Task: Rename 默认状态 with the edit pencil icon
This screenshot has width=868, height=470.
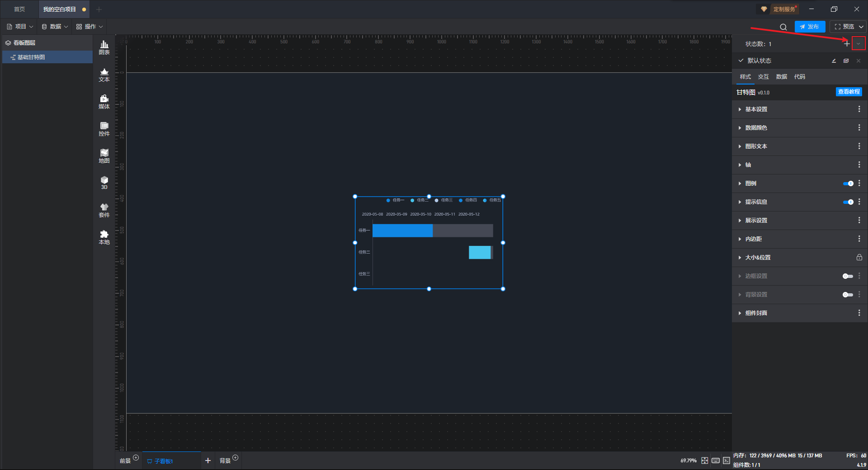Action: (x=834, y=61)
